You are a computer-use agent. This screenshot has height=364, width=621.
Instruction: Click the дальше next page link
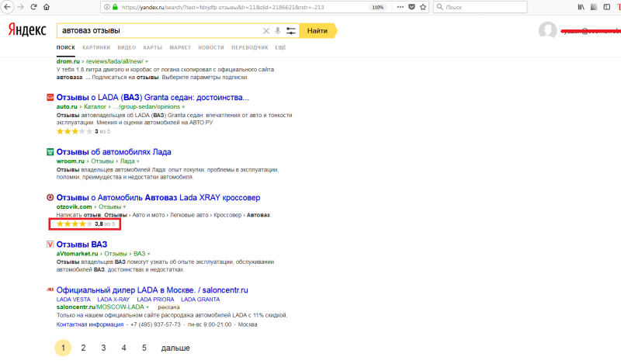pyautogui.click(x=175, y=348)
